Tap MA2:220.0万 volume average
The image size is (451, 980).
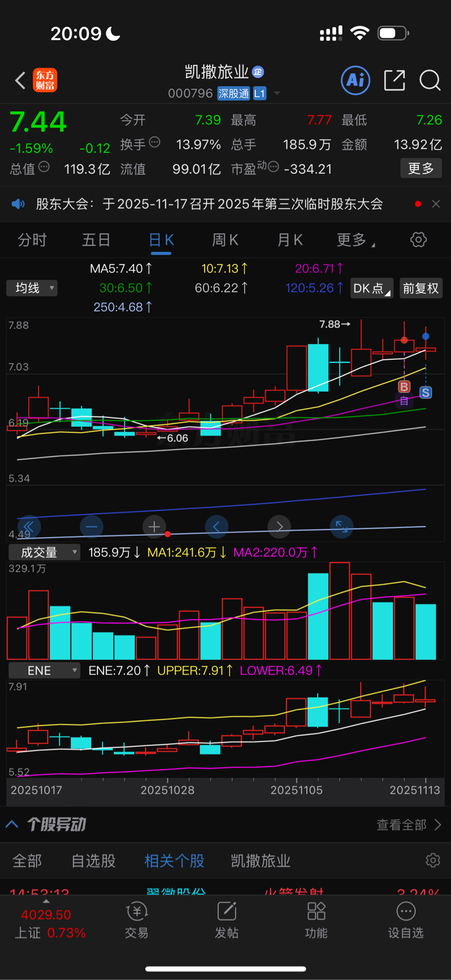pyautogui.click(x=275, y=552)
